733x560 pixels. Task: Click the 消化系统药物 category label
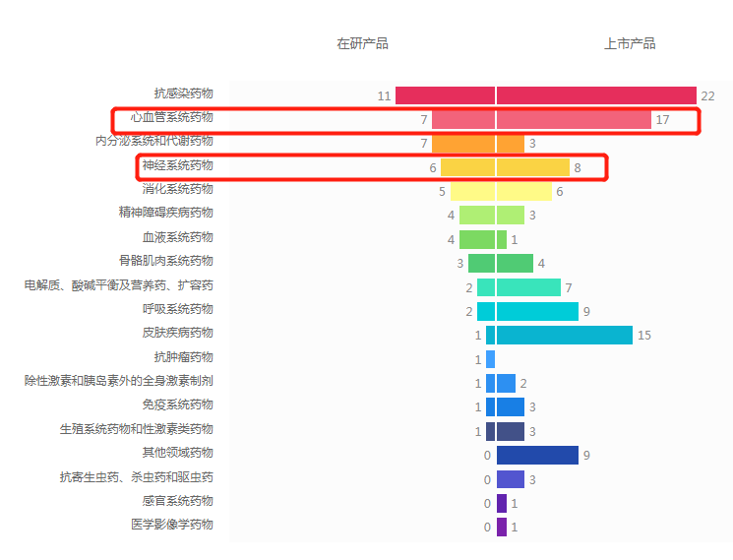177,189
